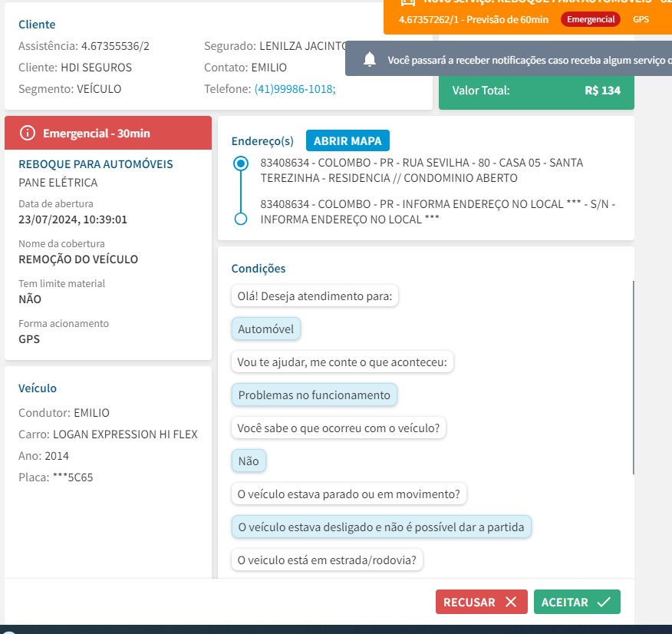Viewport: 672px width, 634px height.
Task: Click the opening date 23/07/2024, 10:39:01
Action: click(73, 220)
